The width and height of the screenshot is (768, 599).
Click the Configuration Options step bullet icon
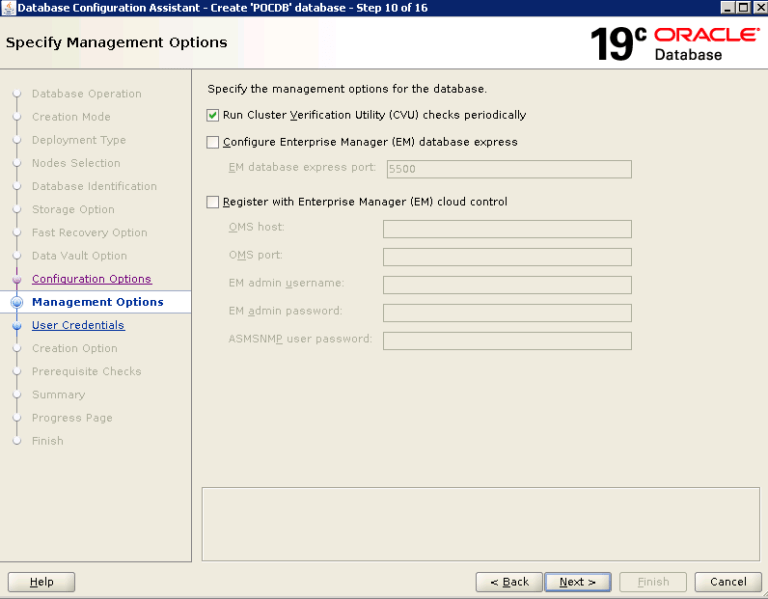coord(16,280)
